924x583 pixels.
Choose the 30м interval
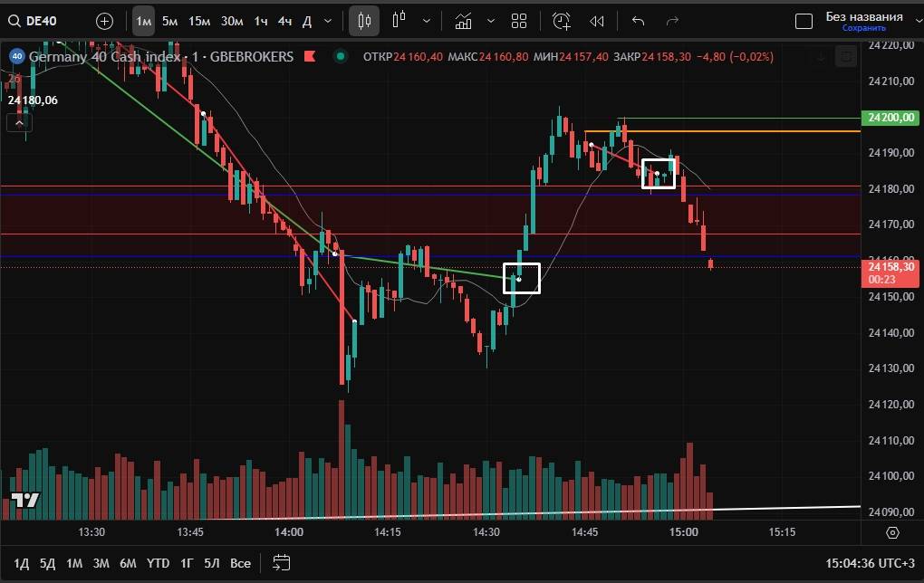point(232,22)
